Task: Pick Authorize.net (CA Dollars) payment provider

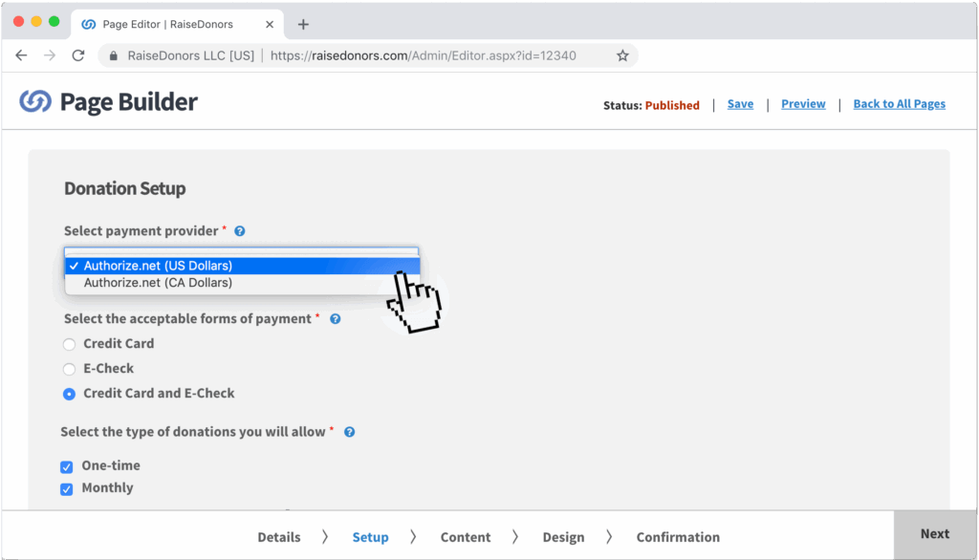Action: pyautogui.click(x=158, y=283)
